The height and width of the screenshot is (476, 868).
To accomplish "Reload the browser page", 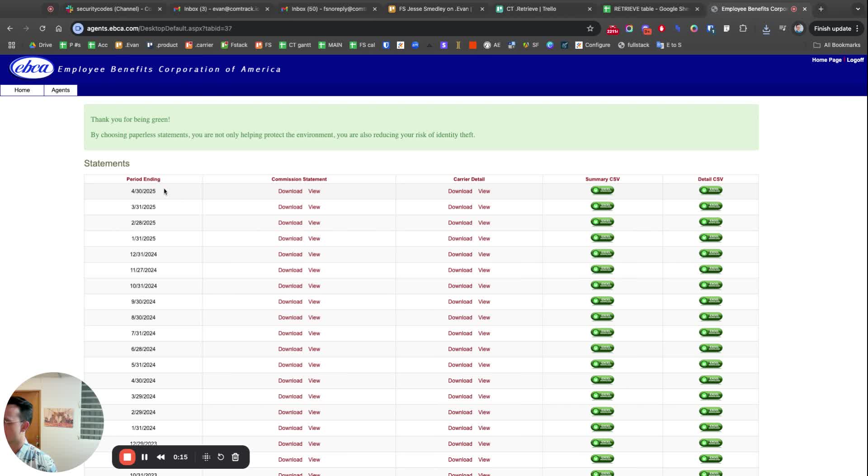I will pyautogui.click(x=42, y=28).
